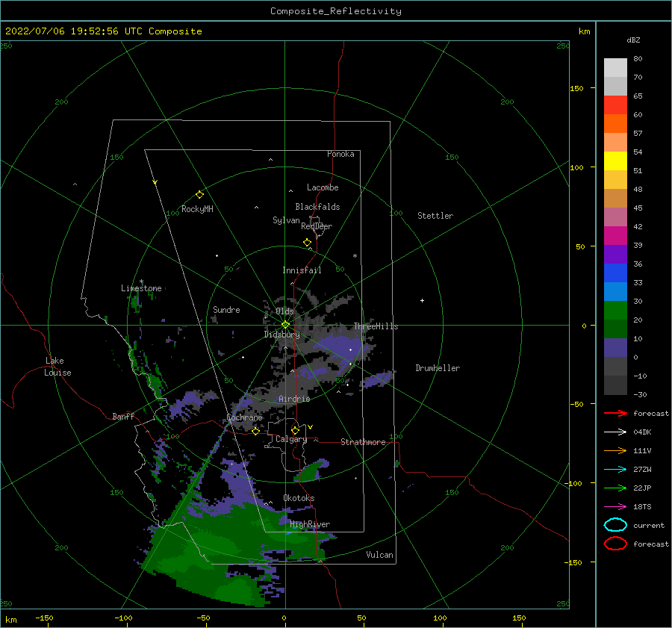Viewport: 672px width, 628px height.
Task: Select the 60–65 dBZ red swatch
Action: [615, 105]
